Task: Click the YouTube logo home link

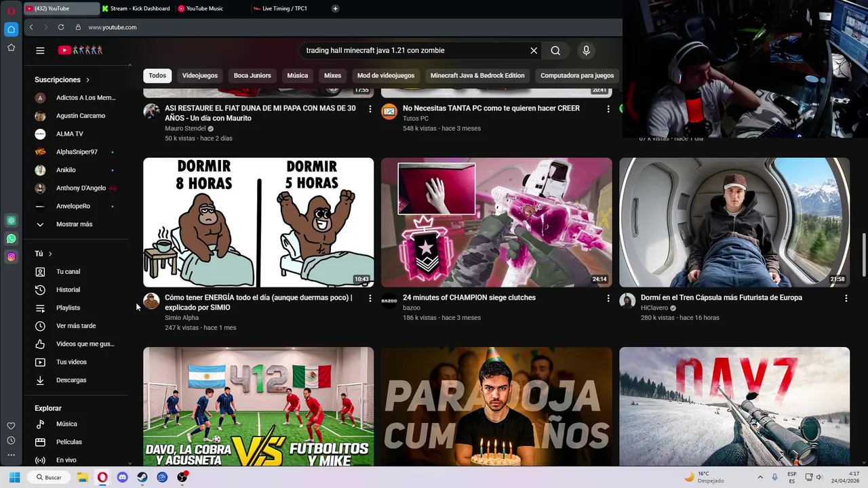Action: click(80, 50)
